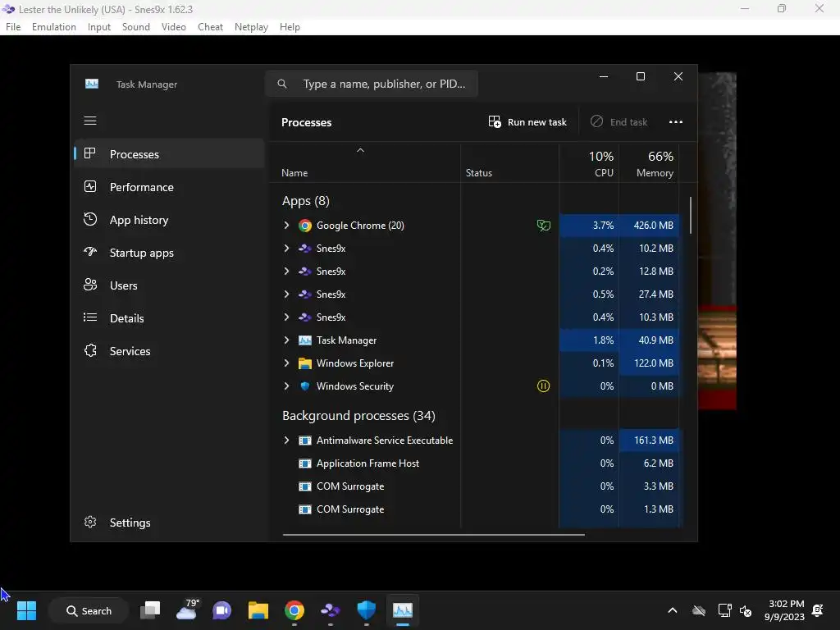Screen dimensions: 840x630
Task: Open the Performance page
Action: (169, 187)
